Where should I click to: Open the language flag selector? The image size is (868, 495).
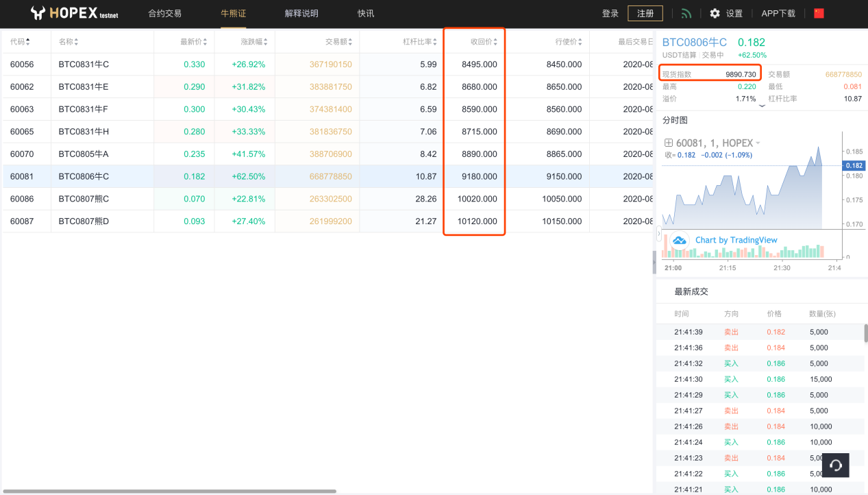pos(819,14)
